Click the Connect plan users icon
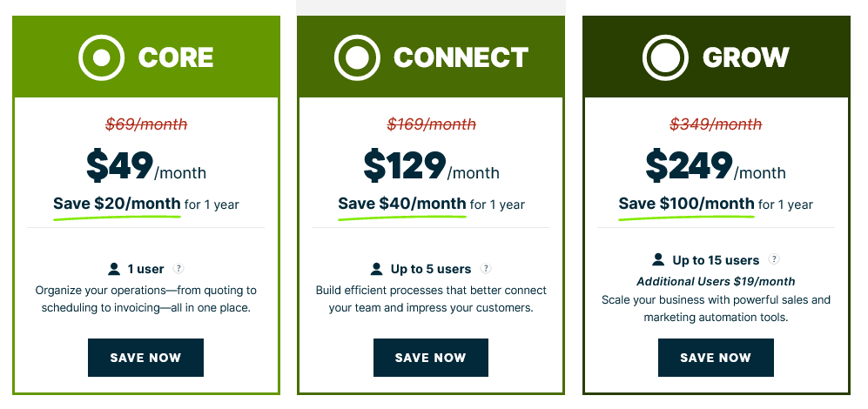 376,269
